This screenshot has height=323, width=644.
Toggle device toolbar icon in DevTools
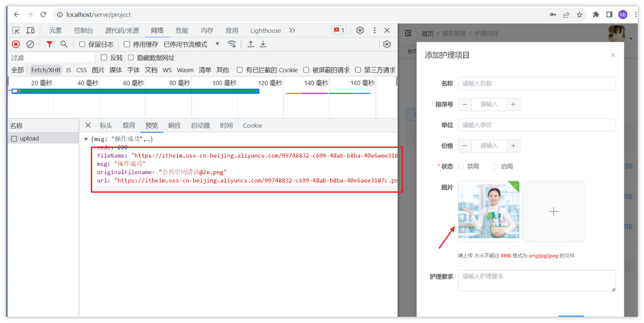(31, 30)
